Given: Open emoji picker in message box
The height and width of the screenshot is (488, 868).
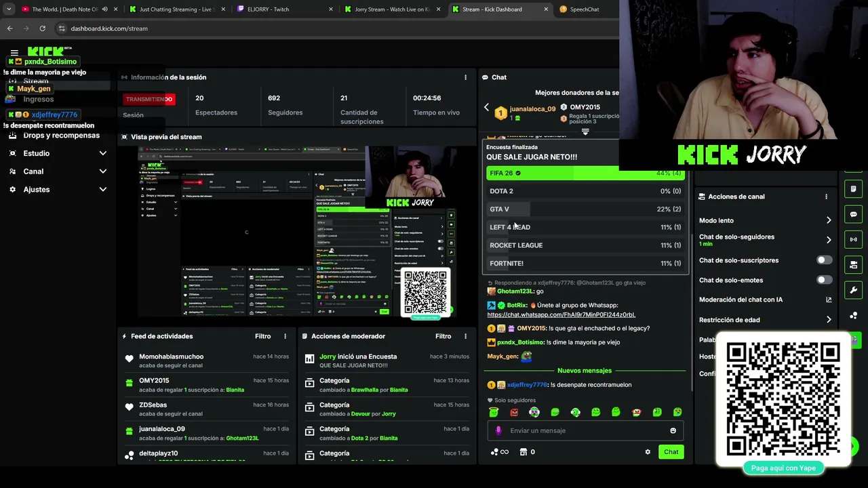Looking at the screenshot, I should pos(673,430).
